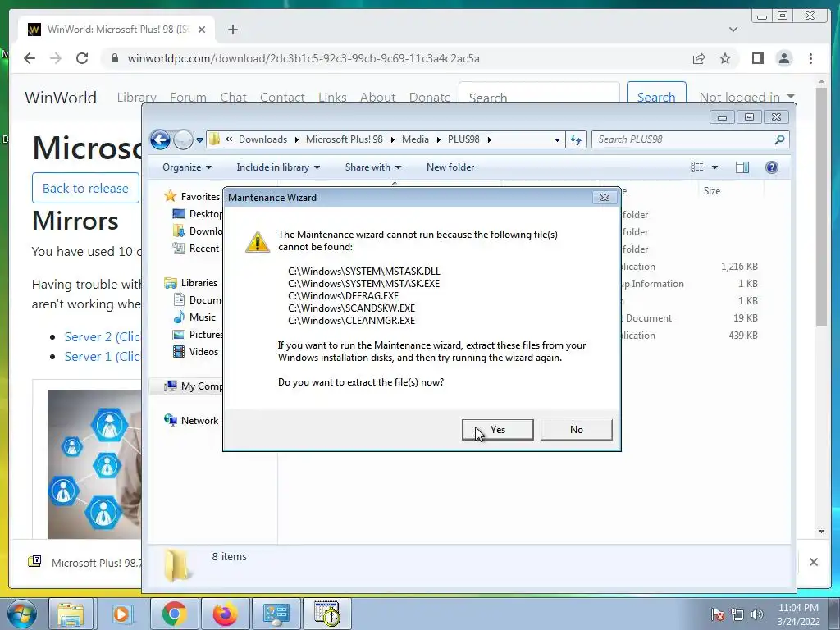Select My Computer in the navigation pane

tap(194, 386)
